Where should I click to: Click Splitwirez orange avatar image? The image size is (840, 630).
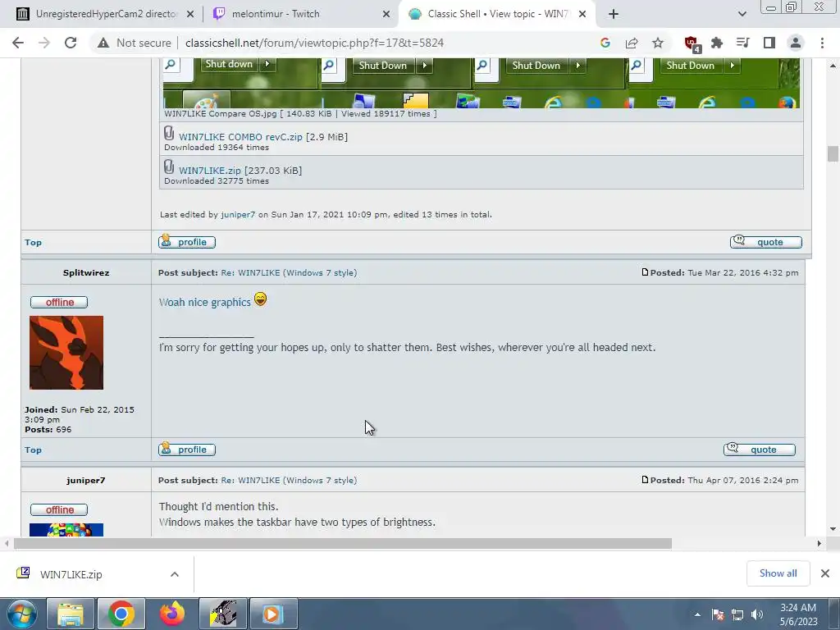tap(66, 353)
